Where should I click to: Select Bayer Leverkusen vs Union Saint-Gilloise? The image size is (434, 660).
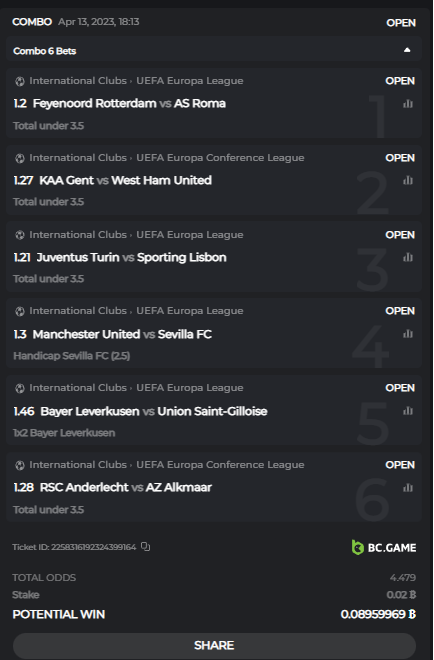point(154,411)
